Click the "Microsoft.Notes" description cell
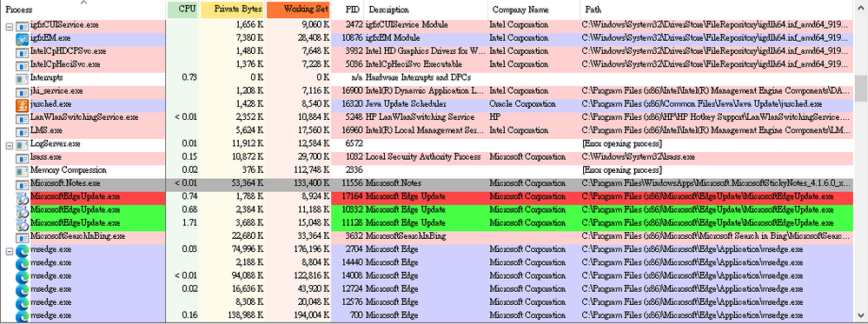Viewport: 868px width, 324px height. (394, 183)
